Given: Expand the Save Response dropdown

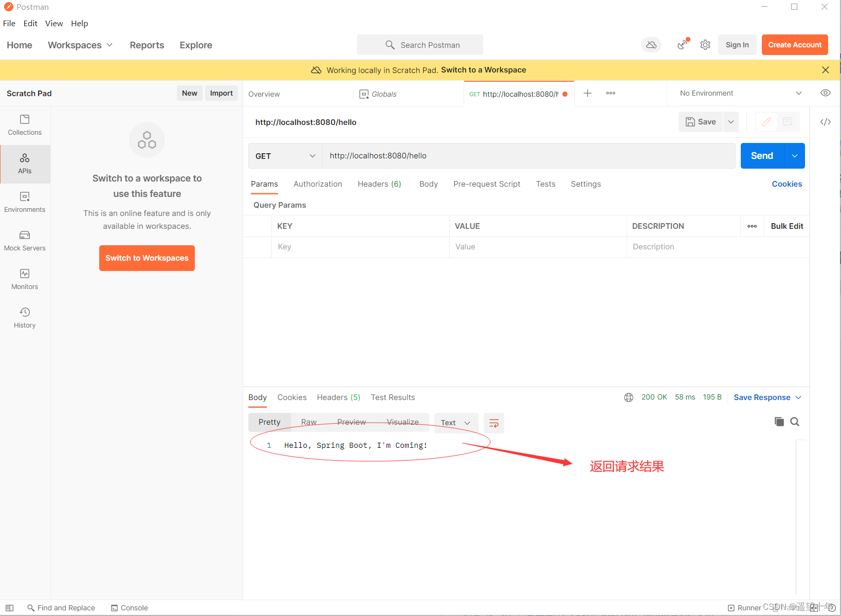Looking at the screenshot, I should pyautogui.click(x=767, y=397).
